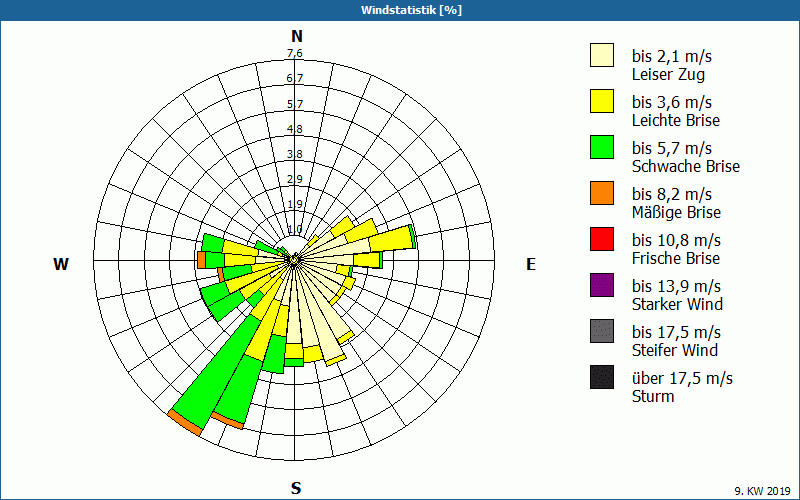Image resolution: width=800 pixels, height=500 pixels.
Task: Click the 'Leiser Zug' legend text
Action: click(x=668, y=74)
